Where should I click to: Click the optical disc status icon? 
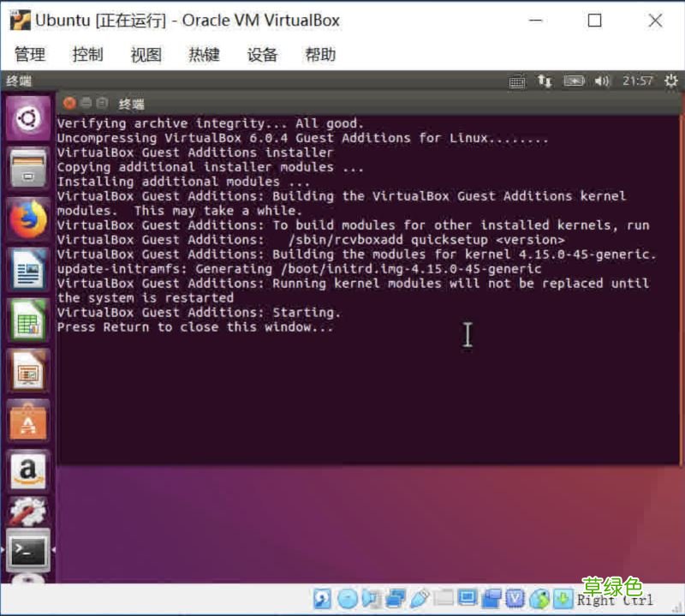tap(347, 599)
